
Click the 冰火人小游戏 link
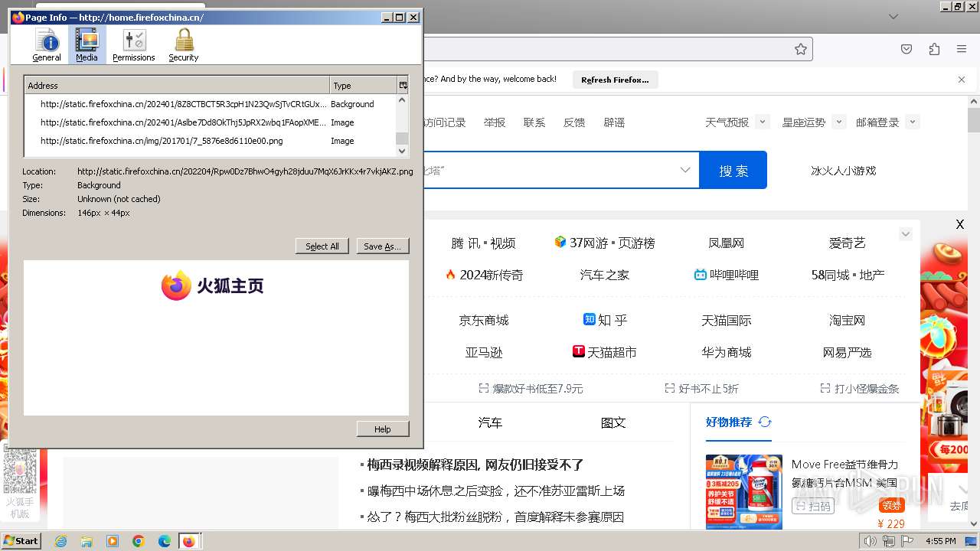click(843, 171)
